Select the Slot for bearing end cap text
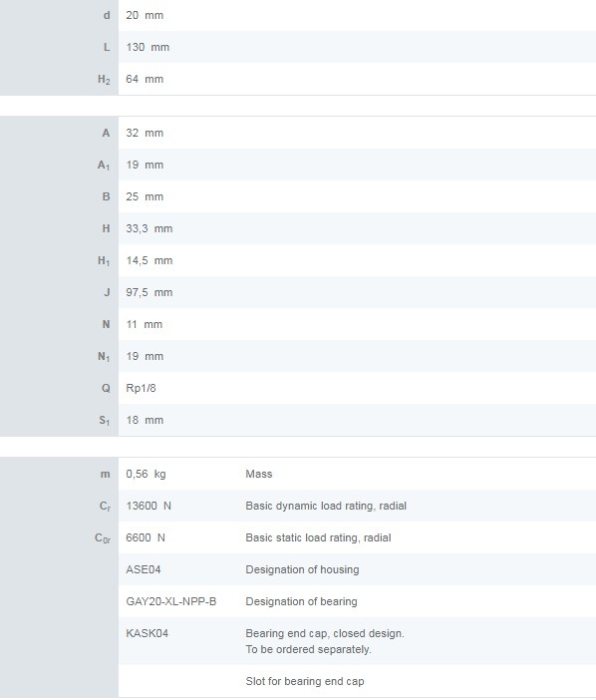This screenshot has width=596, height=700. 305,681
